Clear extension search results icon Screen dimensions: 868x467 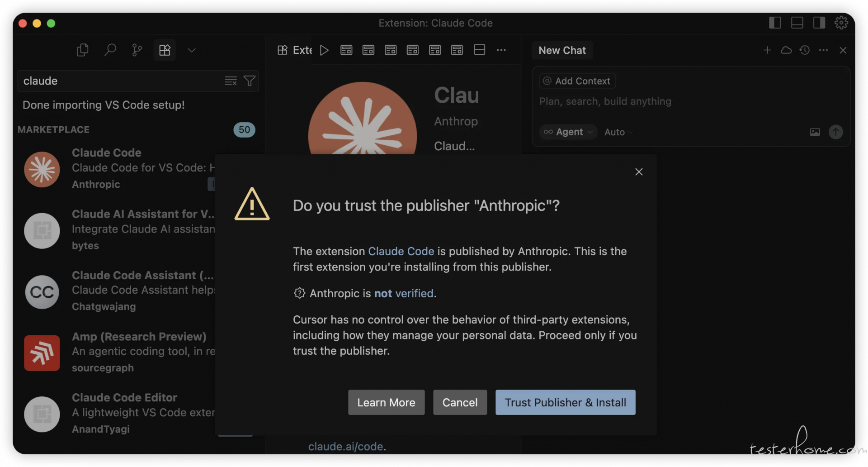click(x=231, y=81)
